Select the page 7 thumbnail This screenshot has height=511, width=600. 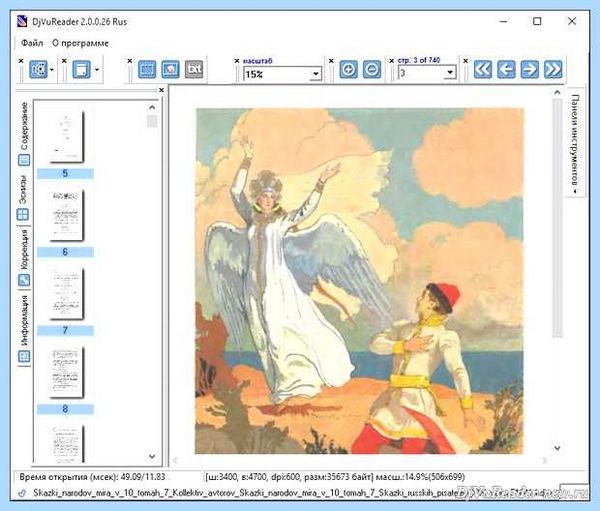(x=66, y=294)
